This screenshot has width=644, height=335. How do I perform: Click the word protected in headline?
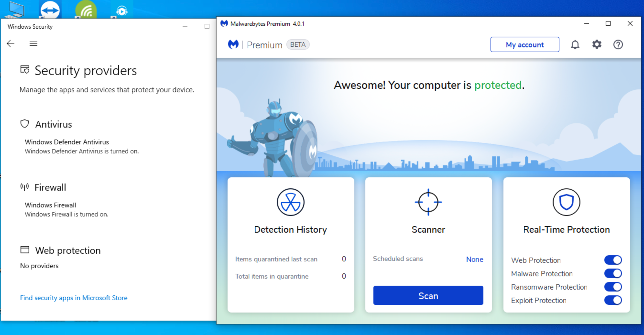(498, 85)
